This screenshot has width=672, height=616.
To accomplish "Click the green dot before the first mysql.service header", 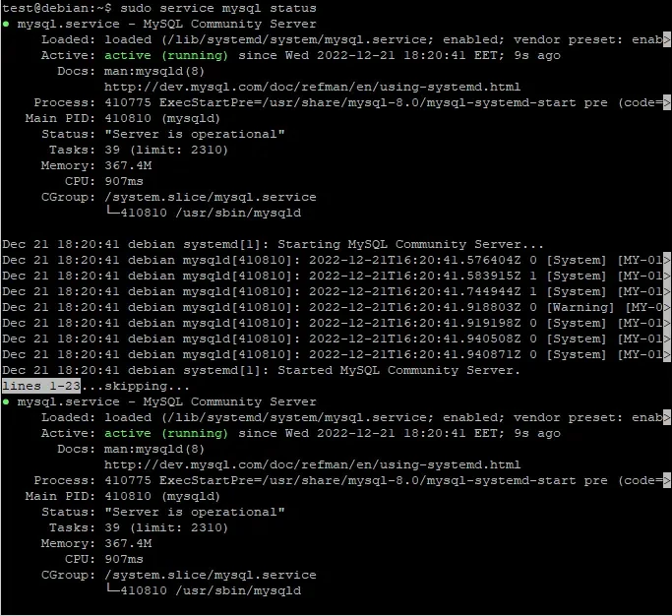I will pos(6,24).
